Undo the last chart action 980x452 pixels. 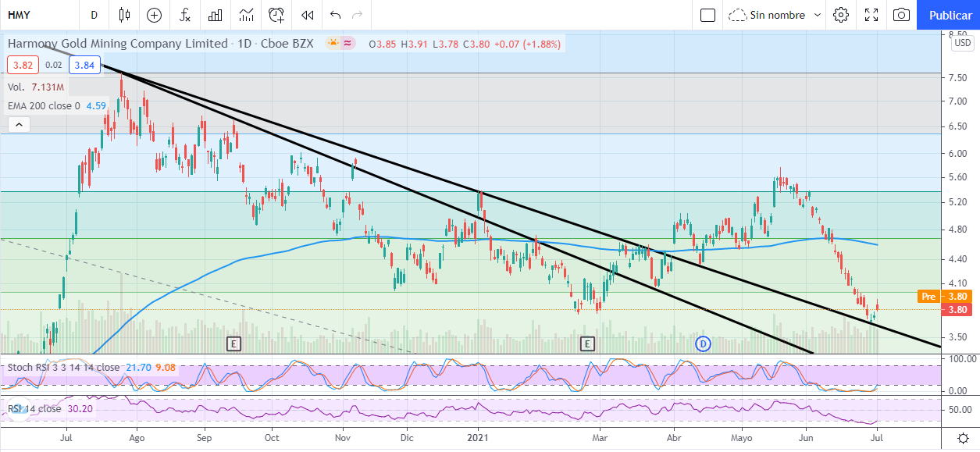pos(336,15)
